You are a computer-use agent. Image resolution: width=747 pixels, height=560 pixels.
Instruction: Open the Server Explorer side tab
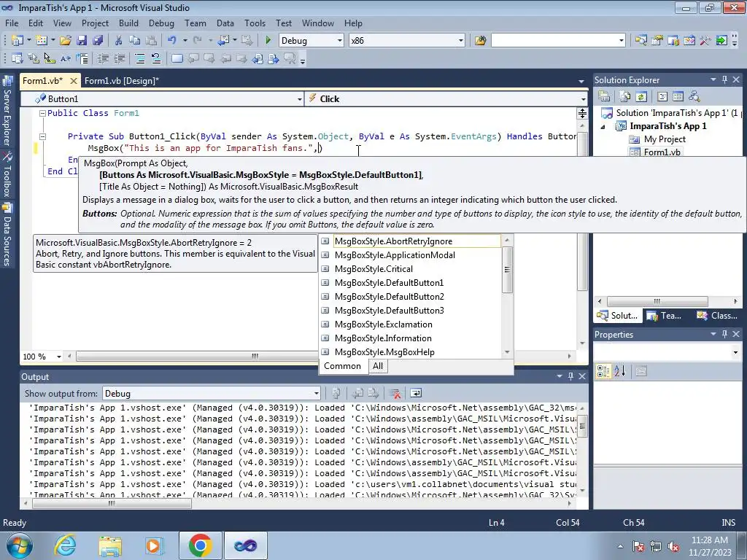[7, 111]
